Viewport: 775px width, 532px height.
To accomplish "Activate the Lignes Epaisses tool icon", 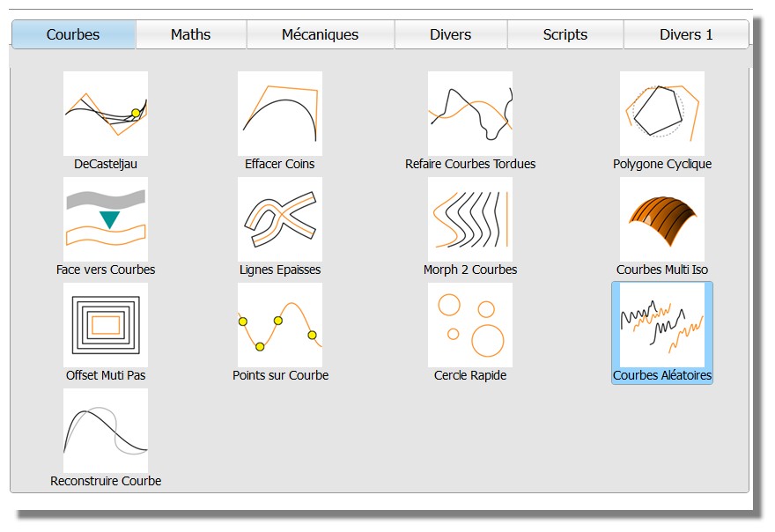I will tap(280, 219).
